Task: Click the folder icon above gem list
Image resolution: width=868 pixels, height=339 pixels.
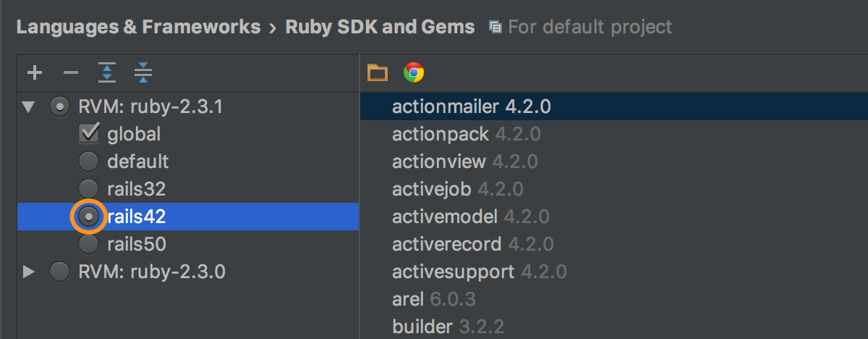Action: coord(378,72)
